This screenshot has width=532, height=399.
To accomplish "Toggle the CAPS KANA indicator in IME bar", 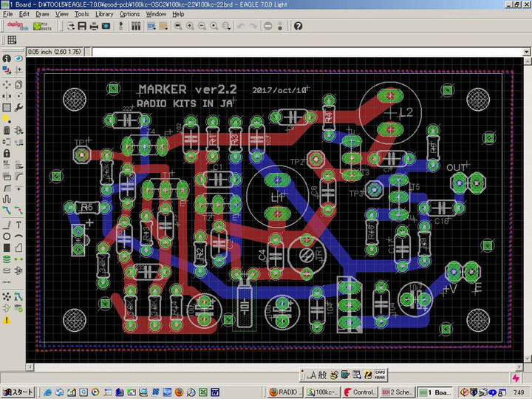I will click(380, 375).
